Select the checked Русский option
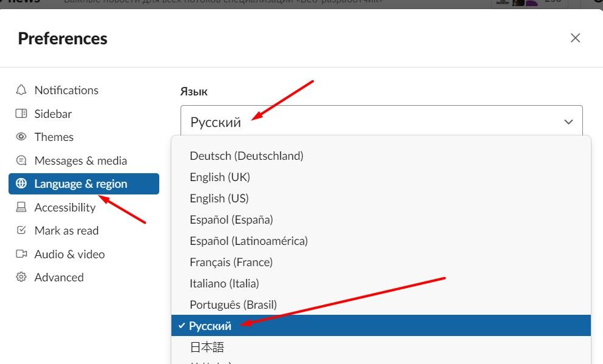Viewport: 603px width, 364px height. point(210,326)
